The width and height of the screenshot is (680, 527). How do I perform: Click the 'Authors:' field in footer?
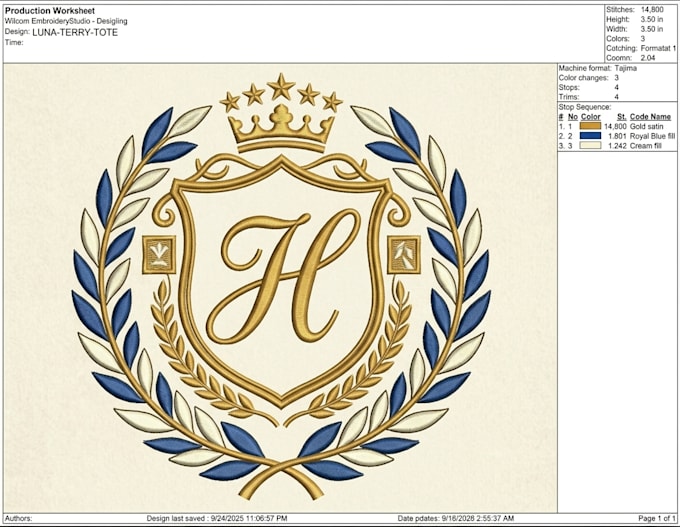(18, 518)
